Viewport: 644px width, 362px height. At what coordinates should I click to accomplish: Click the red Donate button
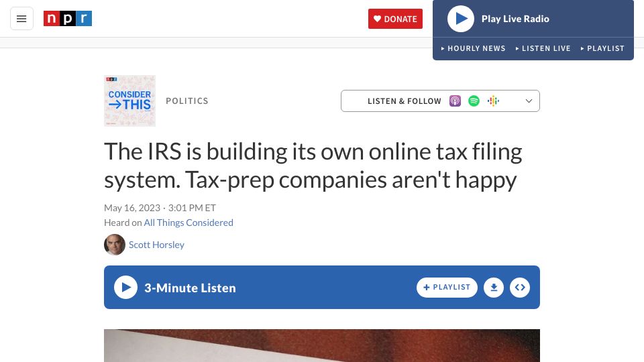pyautogui.click(x=395, y=19)
